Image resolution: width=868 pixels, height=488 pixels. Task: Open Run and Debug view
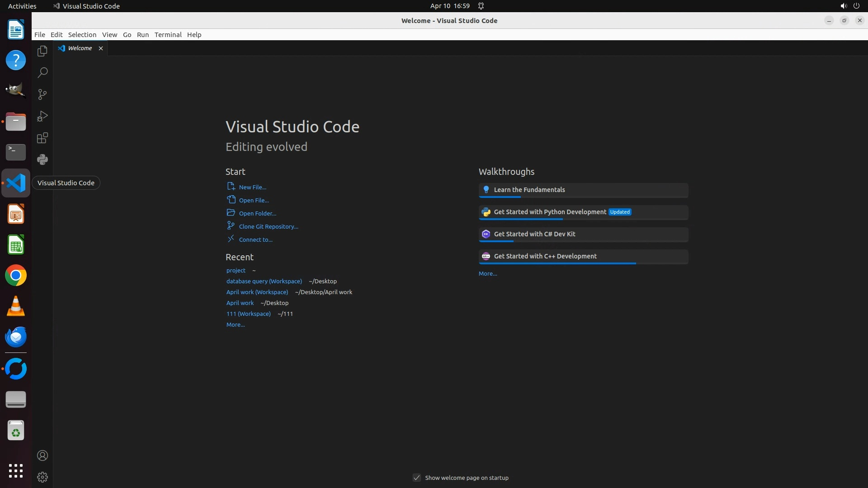click(x=42, y=116)
